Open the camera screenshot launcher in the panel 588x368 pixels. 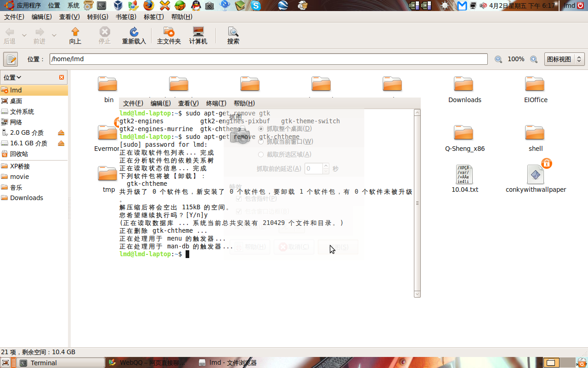pos(209,6)
